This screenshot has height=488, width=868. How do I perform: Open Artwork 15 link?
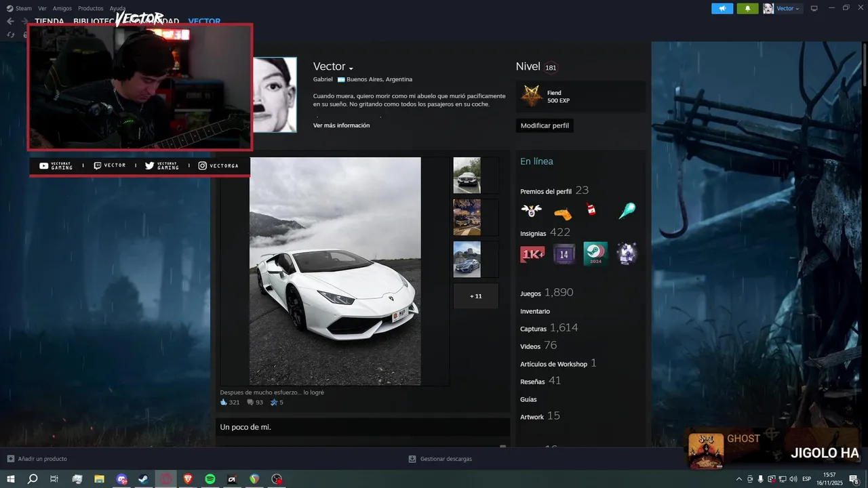pyautogui.click(x=540, y=416)
